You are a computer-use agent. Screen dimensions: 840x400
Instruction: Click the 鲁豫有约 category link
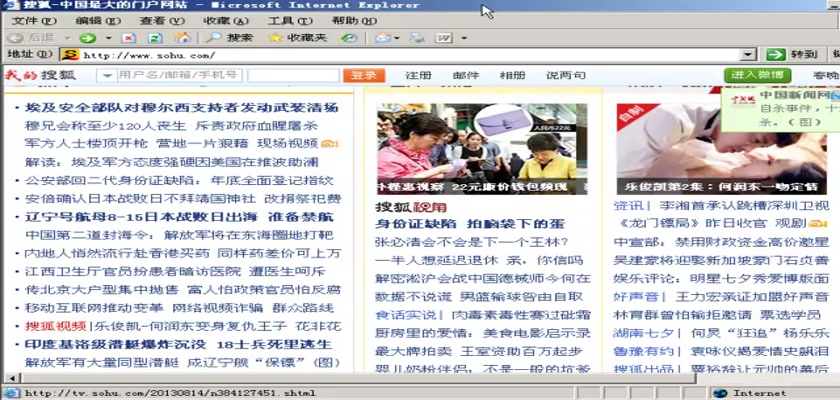point(643,351)
